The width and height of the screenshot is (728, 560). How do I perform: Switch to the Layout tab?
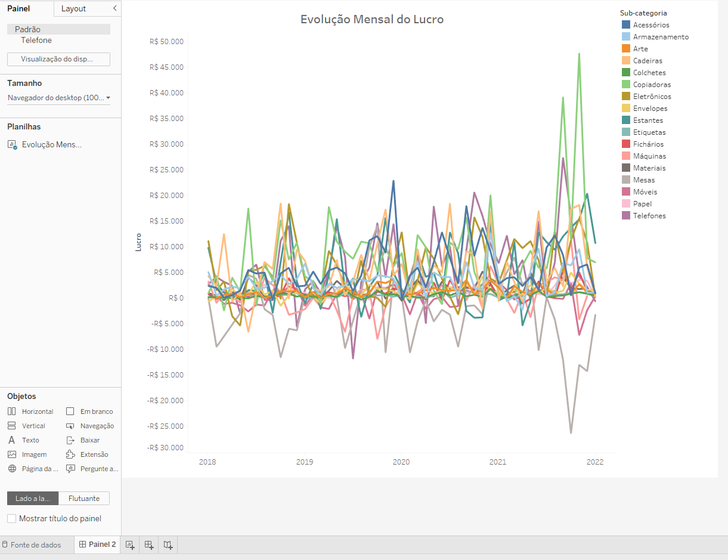click(74, 8)
